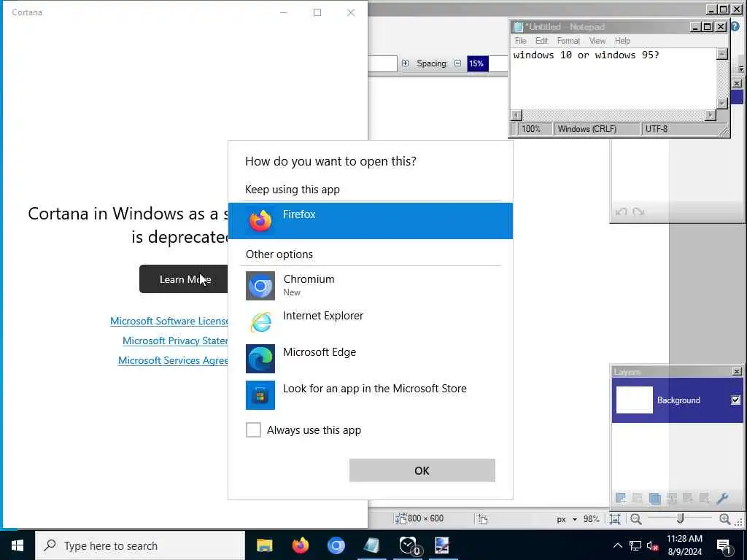The image size is (747, 560).
Task: Click the Spacing 15% value field
Action: click(x=487, y=63)
